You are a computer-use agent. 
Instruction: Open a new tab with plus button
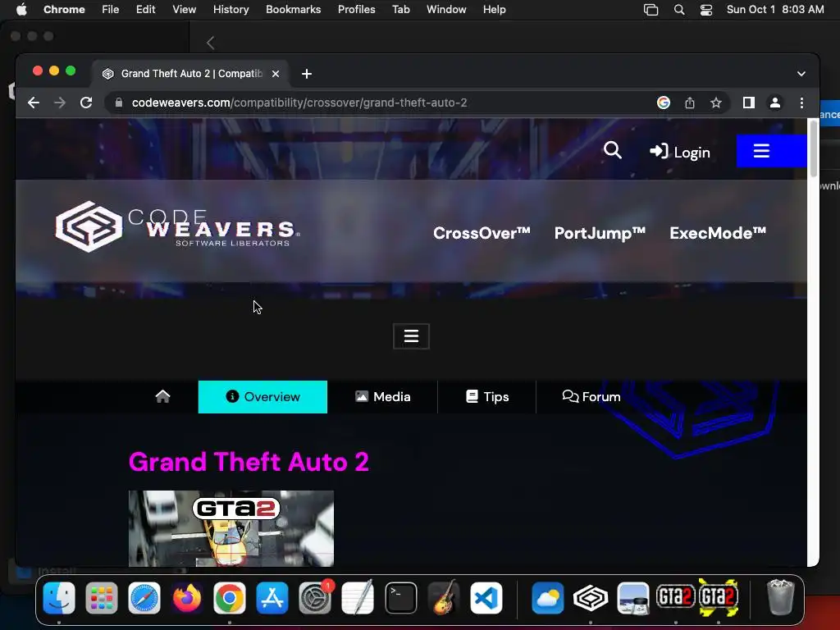[x=307, y=74]
